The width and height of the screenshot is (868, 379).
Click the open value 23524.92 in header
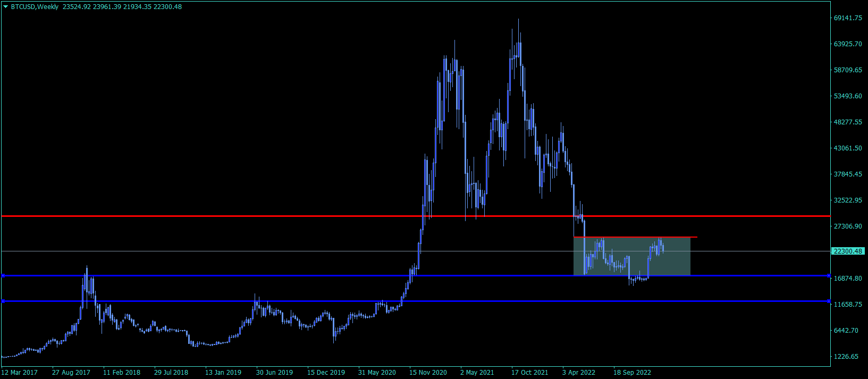pos(76,7)
